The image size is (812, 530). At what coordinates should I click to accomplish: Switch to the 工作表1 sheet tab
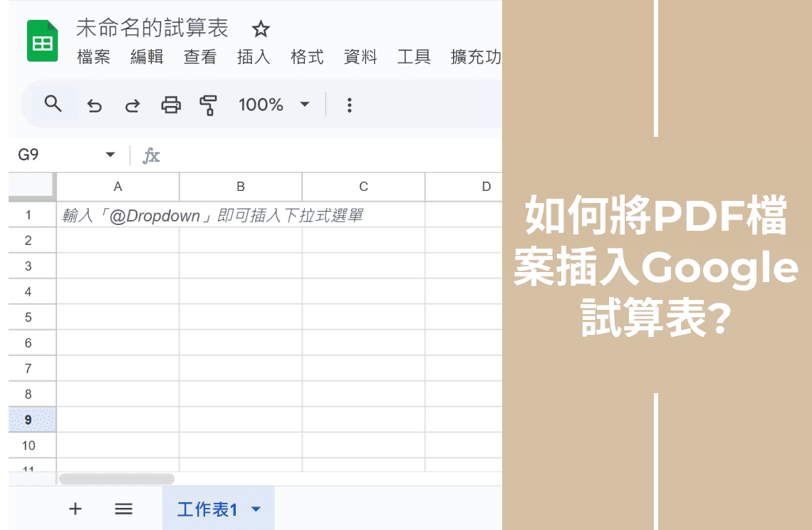click(x=207, y=509)
